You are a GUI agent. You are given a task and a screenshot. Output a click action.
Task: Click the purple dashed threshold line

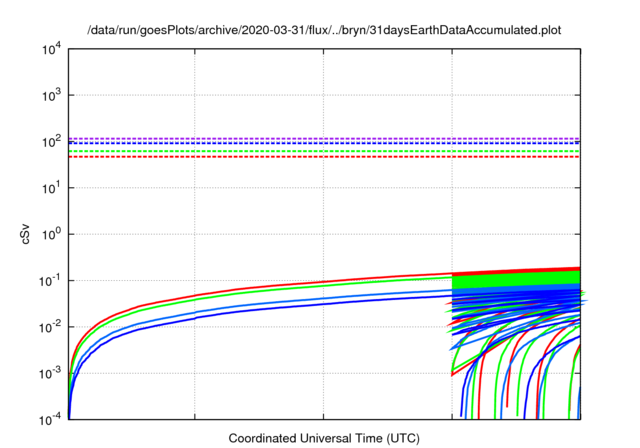324,139
